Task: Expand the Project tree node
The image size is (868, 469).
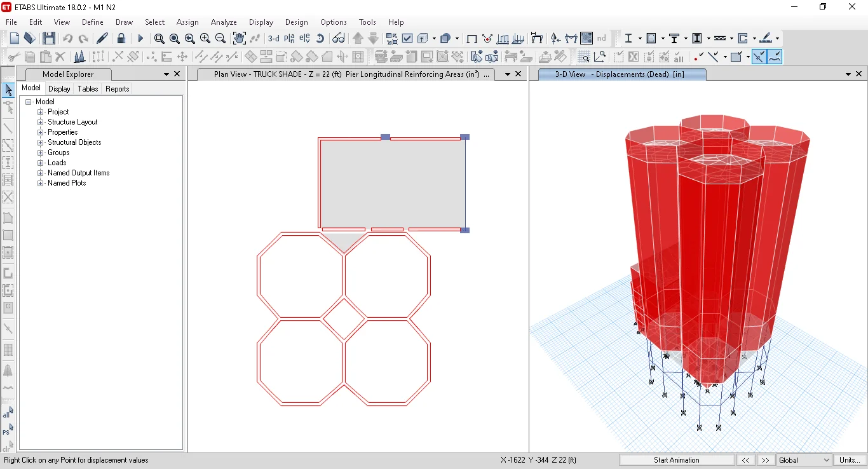Action: click(x=41, y=112)
